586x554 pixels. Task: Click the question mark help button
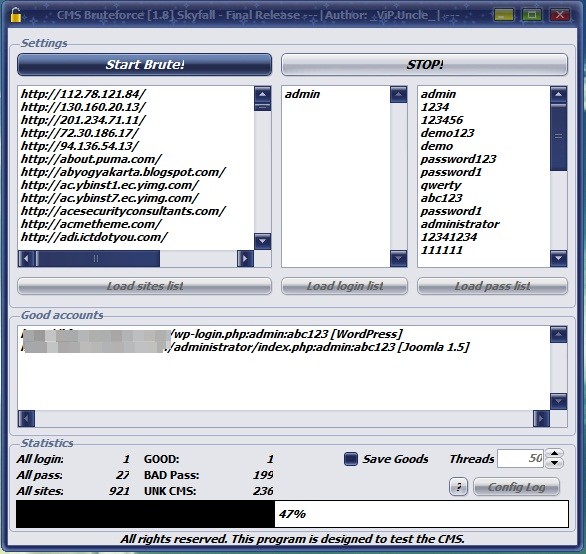pyautogui.click(x=459, y=487)
